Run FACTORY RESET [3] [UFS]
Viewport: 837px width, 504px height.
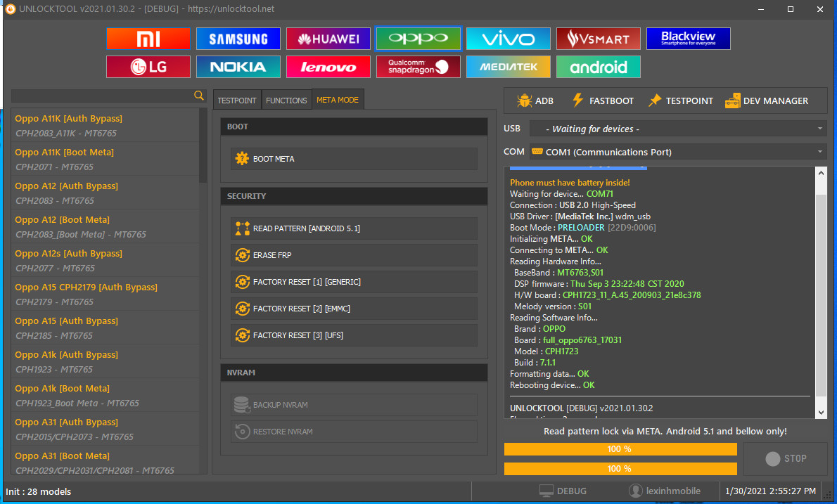[x=354, y=335]
